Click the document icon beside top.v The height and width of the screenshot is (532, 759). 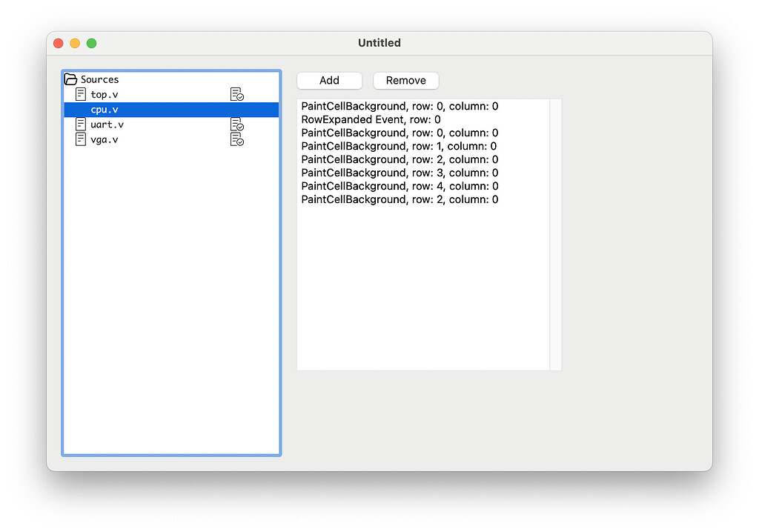[x=81, y=94]
